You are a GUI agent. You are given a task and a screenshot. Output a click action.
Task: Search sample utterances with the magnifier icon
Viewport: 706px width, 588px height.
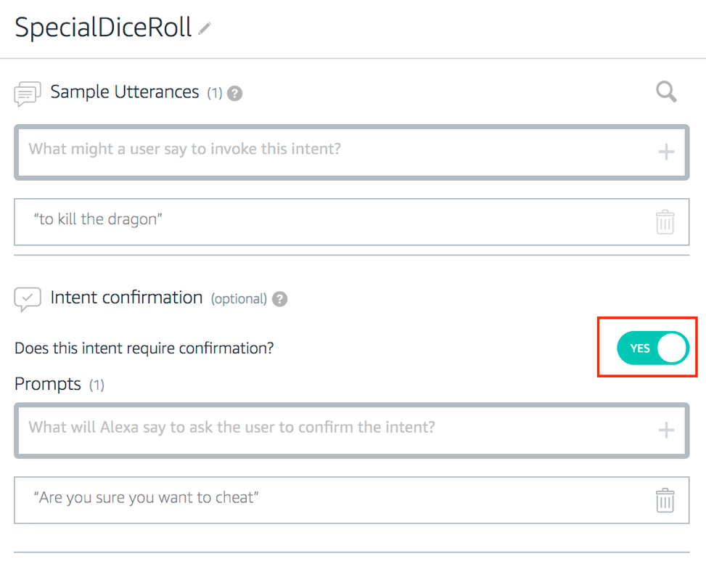click(x=666, y=92)
